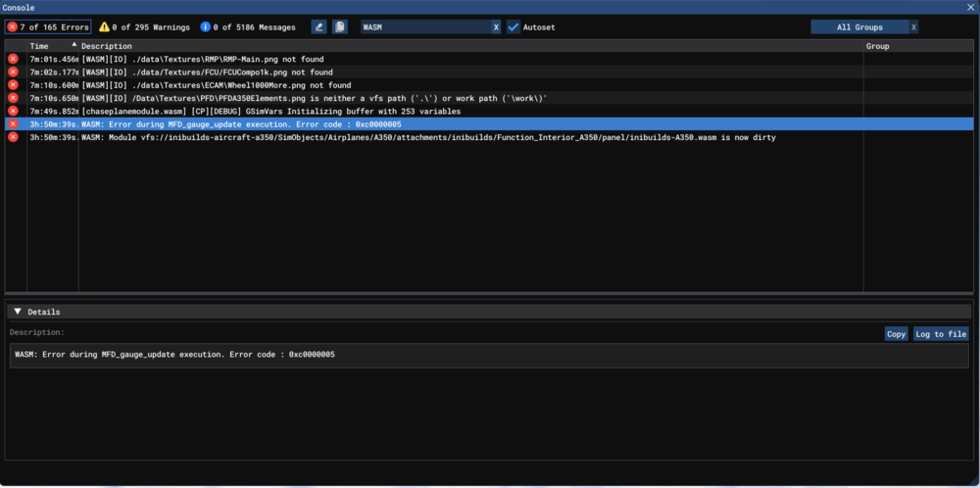Clear the WASM search filter with X
The image size is (980, 488).
click(x=496, y=27)
